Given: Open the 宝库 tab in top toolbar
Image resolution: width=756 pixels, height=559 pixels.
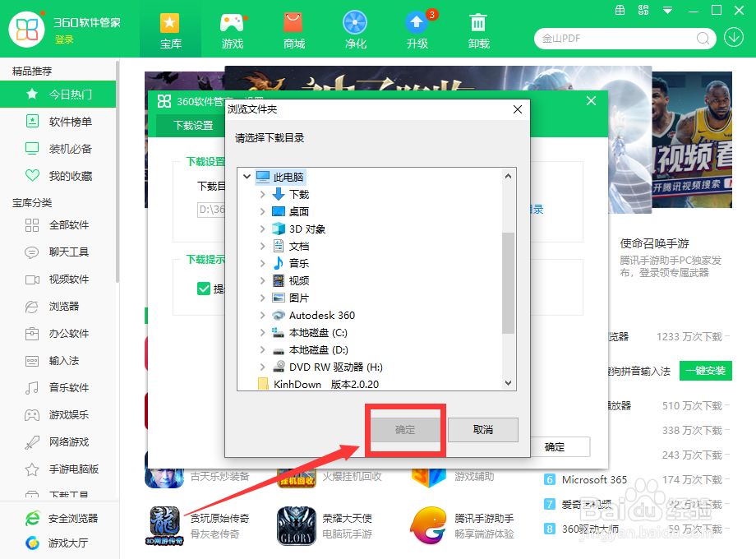Looking at the screenshot, I should (x=170, y=30).
